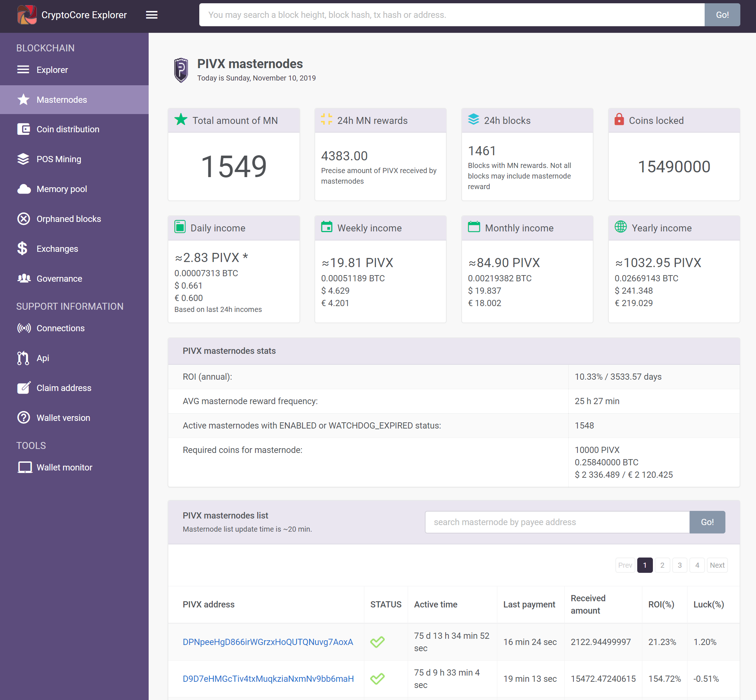Click the 15490000 coins locked value
Viewport: 756px width, 700px height.
pos(674,166)
